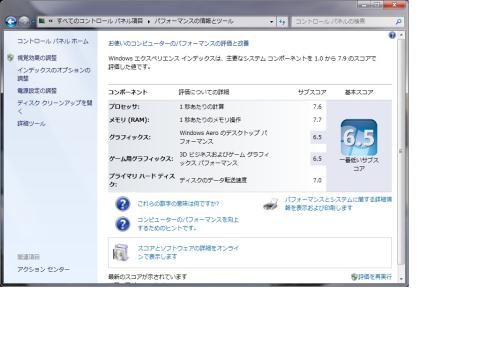Open the address bar history dropdown arrow
Screen dimensions: 480x360
tap(272, 22)
